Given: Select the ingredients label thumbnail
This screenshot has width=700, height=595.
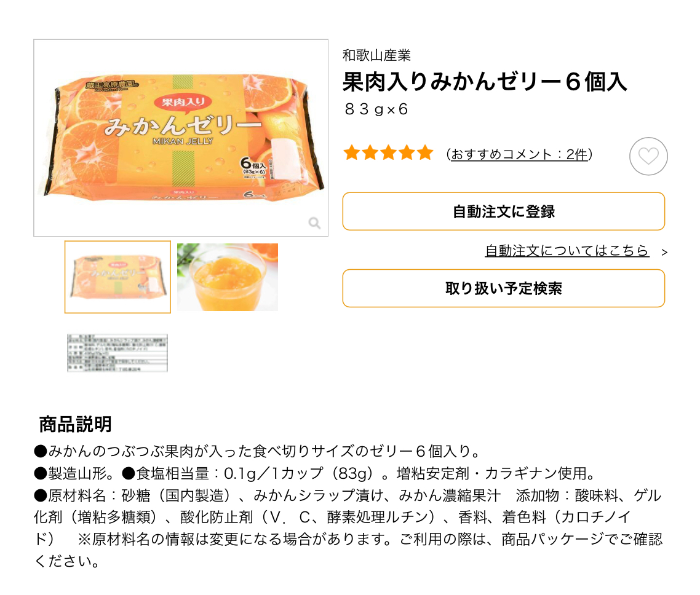Looking at the screenshot, I should pos(117,353).
